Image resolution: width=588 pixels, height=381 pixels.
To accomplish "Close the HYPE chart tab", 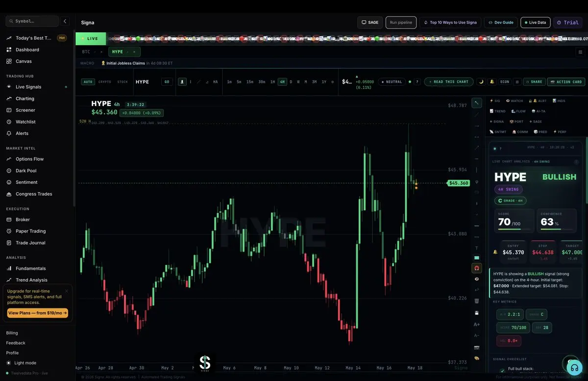I will (x=134, y=52).
